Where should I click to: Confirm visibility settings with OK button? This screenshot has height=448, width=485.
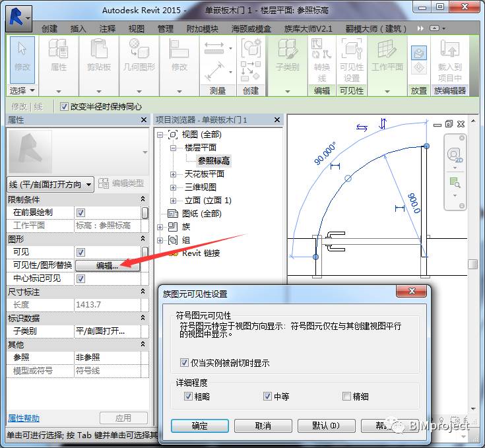[199, 426]
